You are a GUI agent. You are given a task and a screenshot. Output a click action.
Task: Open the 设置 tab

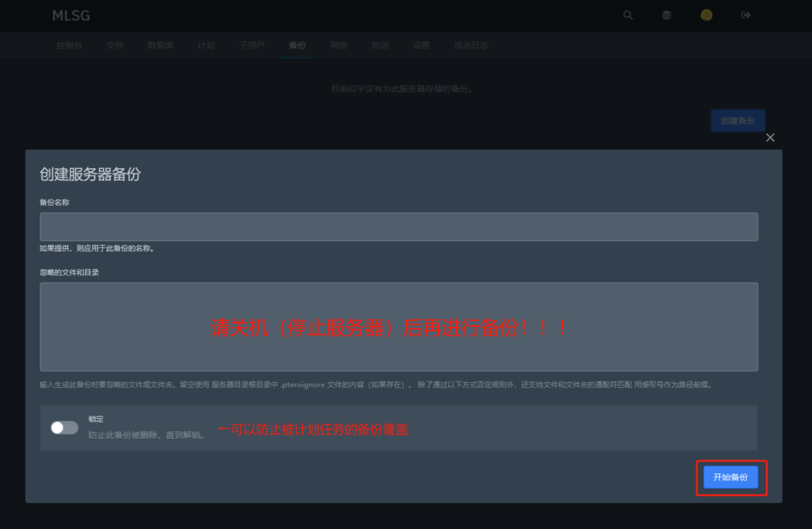[x=421, y=45]
